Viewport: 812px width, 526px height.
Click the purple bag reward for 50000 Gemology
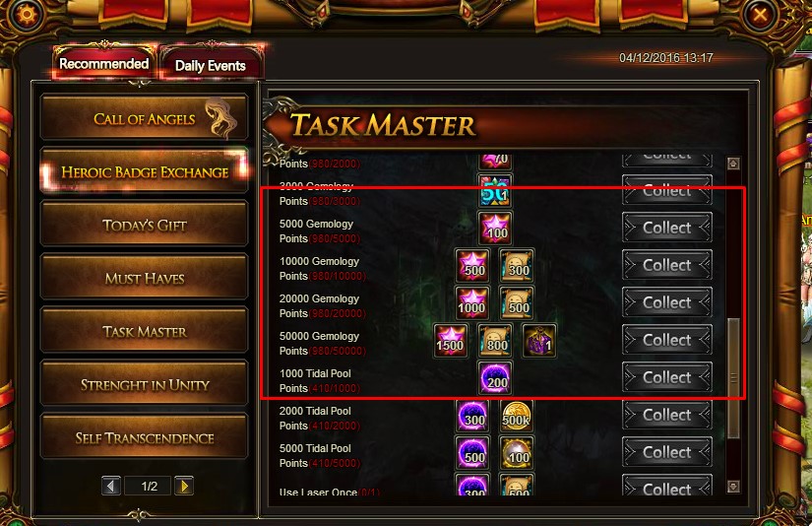pos(539,341)
